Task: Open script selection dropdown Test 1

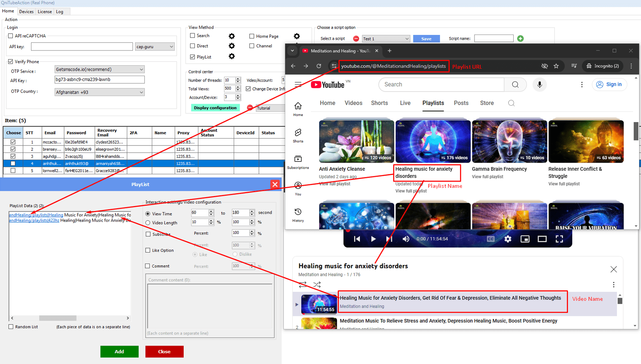Action: [386, 39]
